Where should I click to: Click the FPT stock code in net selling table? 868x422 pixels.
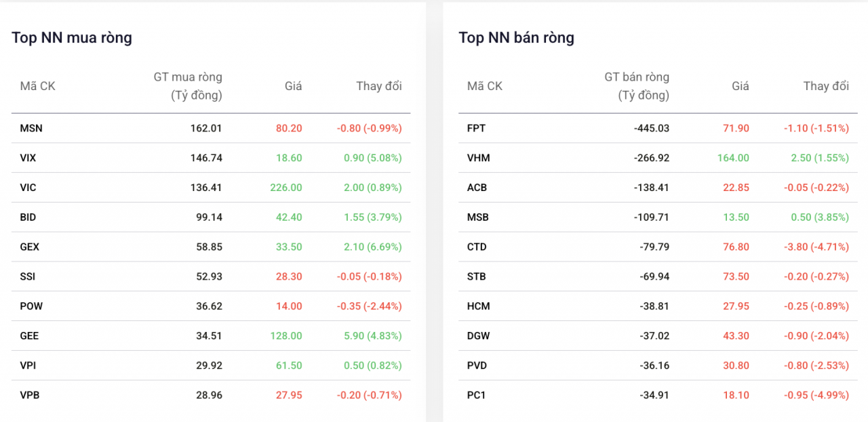tap(477, 128)
